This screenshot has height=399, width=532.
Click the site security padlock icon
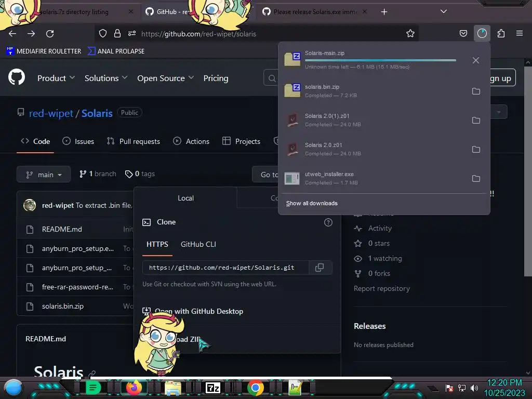117,33
